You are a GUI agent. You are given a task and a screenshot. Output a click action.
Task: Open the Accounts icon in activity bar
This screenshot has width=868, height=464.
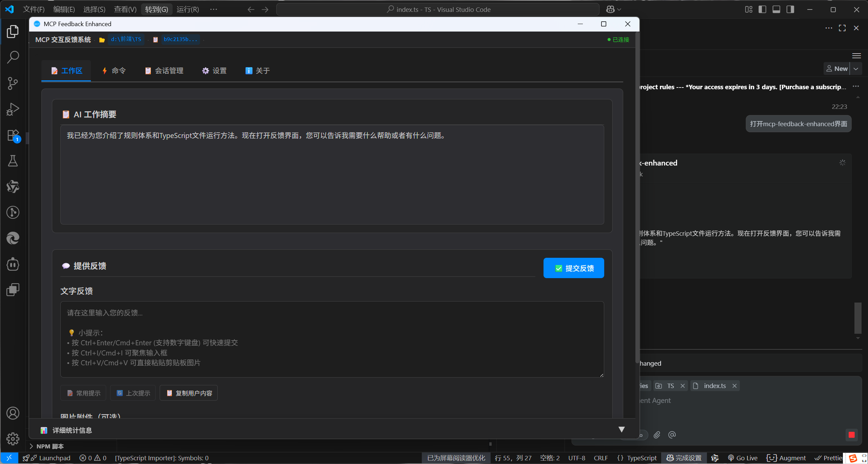tap(13, 413)
